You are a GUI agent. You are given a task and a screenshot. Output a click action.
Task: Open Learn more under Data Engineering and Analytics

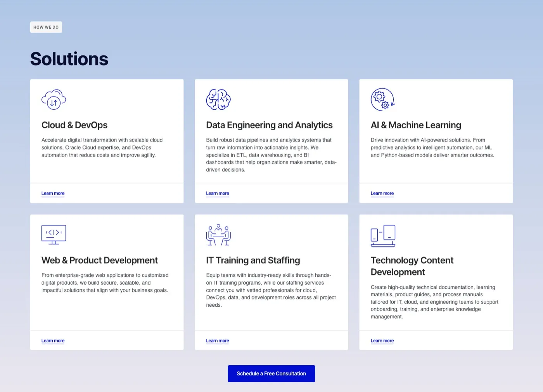218,193
